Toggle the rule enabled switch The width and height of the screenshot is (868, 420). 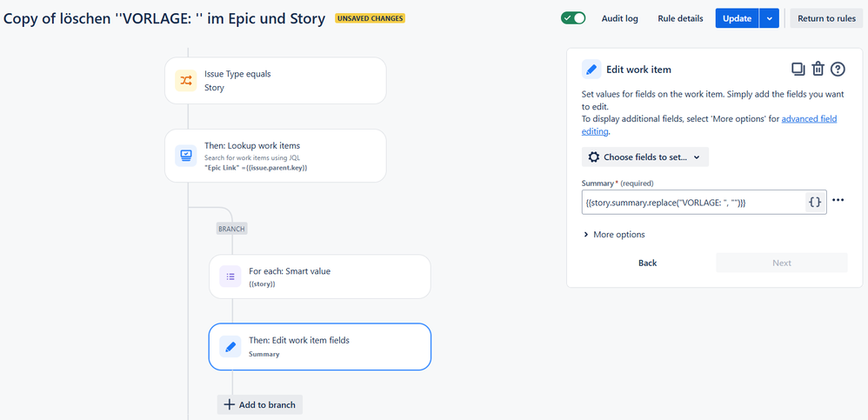(x=573, y=18)
